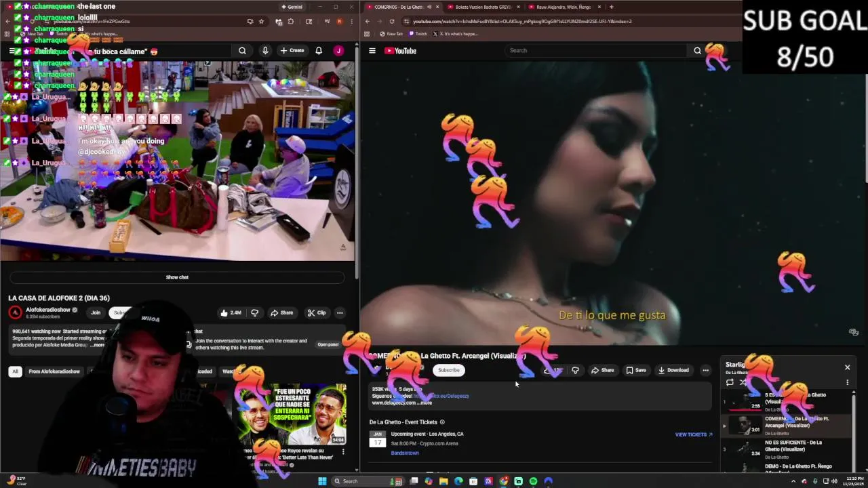Screen dimensions: 868x488
Task: Open Alofokeradioshow channel avatar
Action: point(15,312)
